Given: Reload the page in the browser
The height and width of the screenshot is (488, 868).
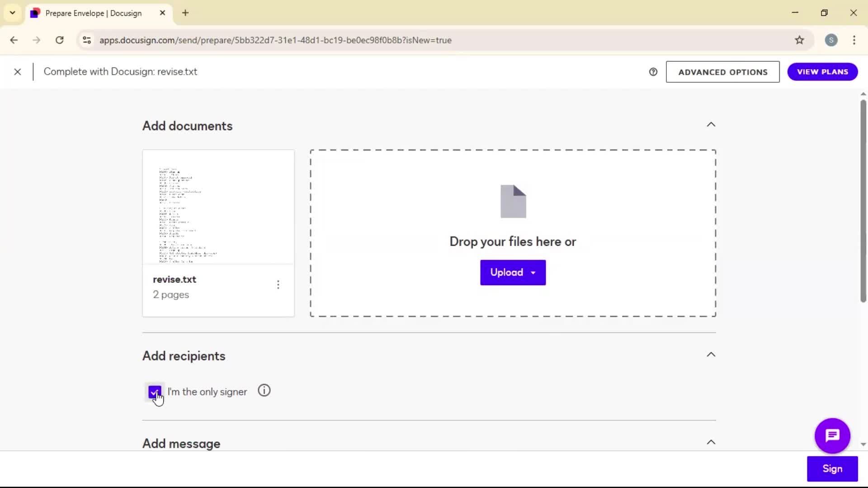Looking at the screenshot, I should (x=60, y=40).
